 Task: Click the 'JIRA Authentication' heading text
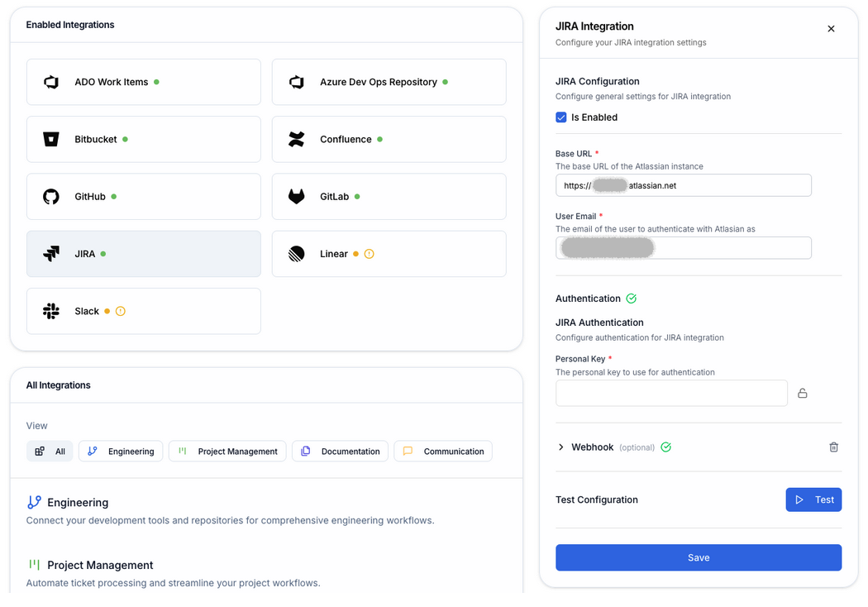[599, 323]
